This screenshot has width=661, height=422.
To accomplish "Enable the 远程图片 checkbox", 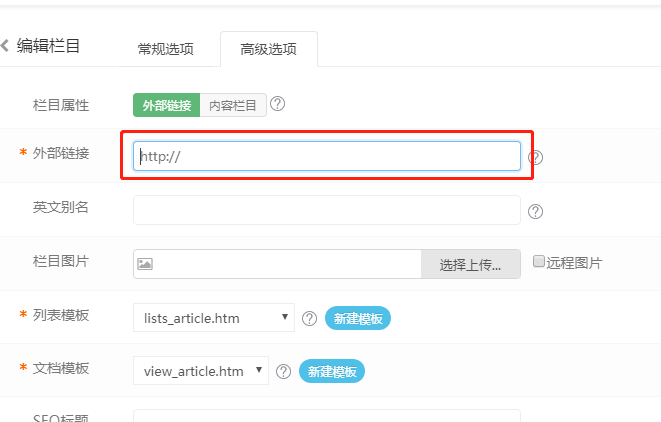I will click(538, 261).
